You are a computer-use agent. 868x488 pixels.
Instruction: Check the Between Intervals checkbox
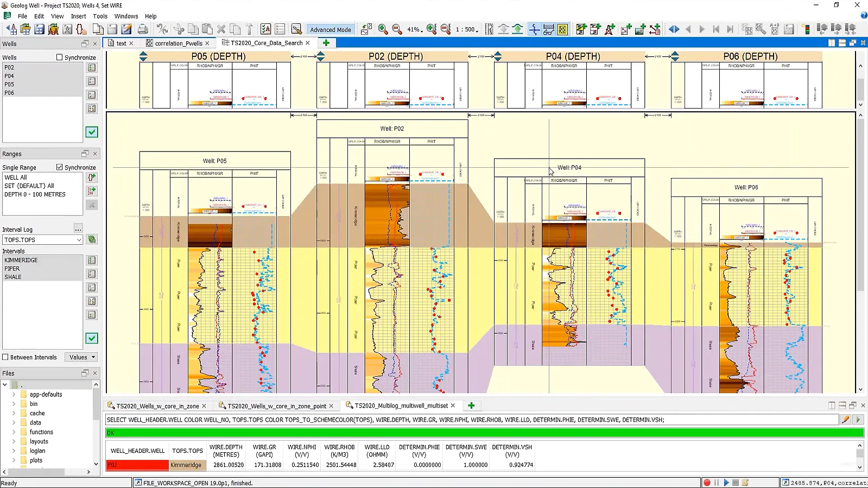coord(5,357)
